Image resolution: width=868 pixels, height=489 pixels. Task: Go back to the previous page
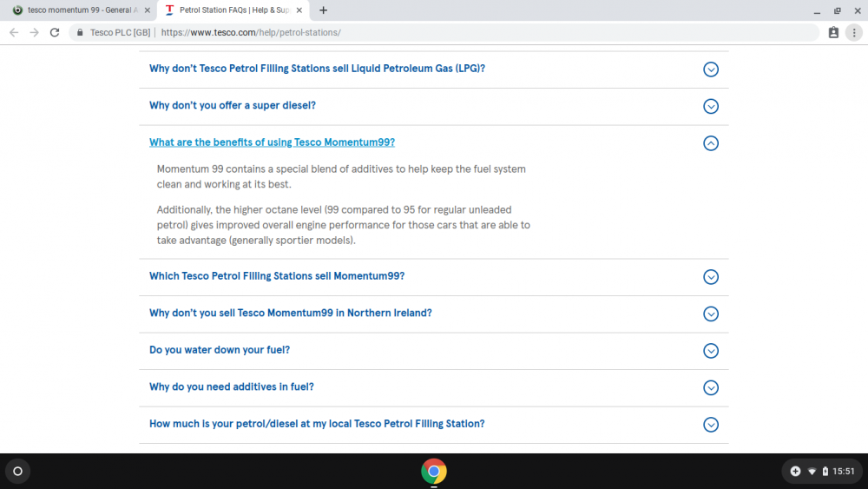click(14, 33)
